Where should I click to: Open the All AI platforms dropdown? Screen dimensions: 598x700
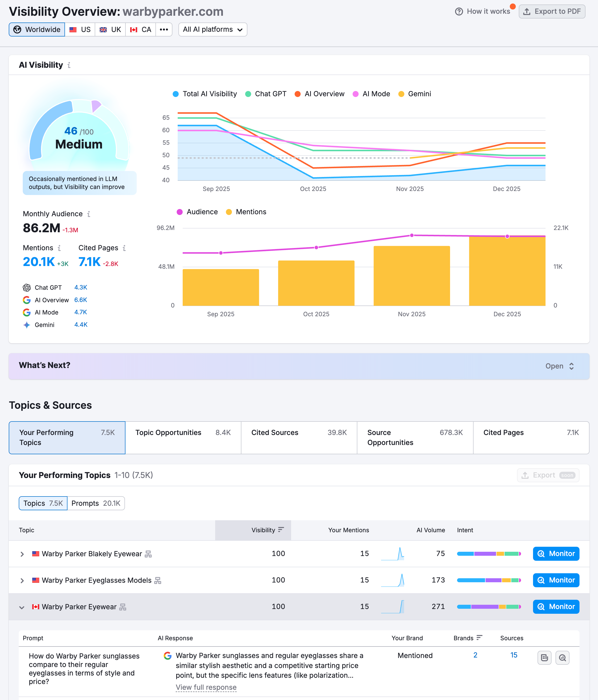[x=213, y=29]
